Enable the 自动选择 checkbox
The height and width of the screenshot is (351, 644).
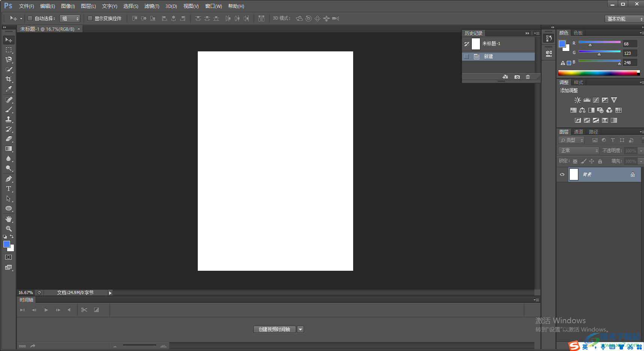pyautogui.click(x=30, y=18)
